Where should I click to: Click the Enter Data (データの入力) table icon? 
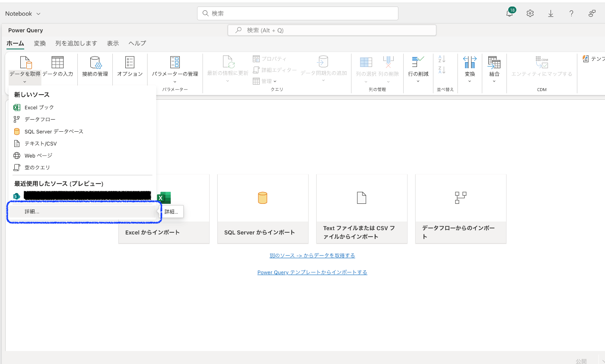point(57,62)
